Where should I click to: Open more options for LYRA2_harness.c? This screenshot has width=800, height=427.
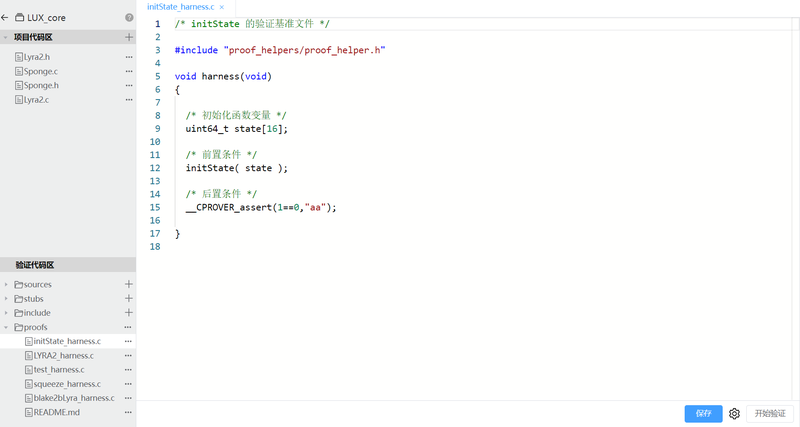click(x=128, y=356)
